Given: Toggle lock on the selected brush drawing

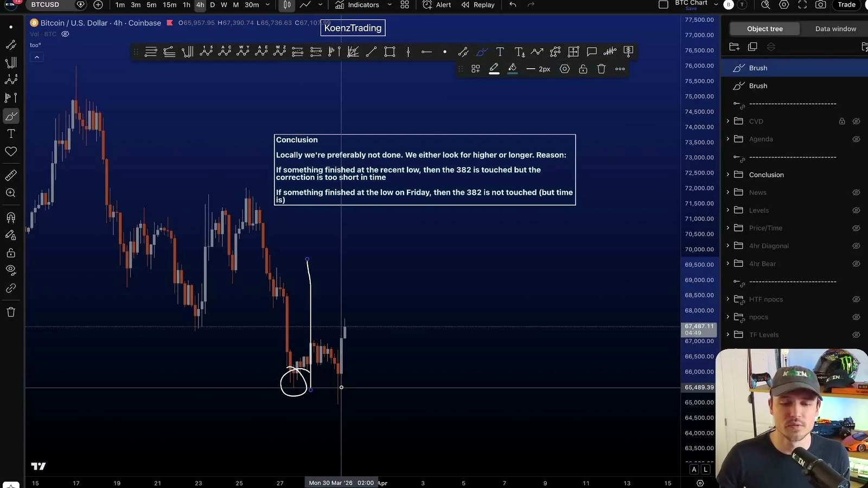Looking at the screenshot, I should 583,69.
